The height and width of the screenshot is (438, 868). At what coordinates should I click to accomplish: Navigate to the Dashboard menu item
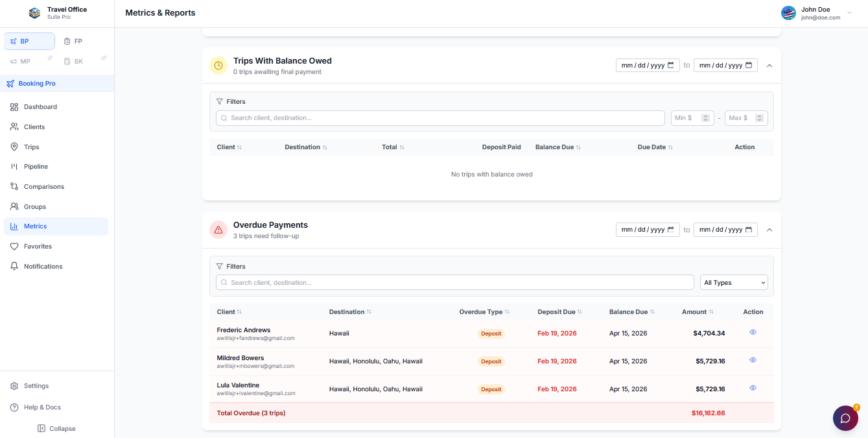(x=40, y=106)
